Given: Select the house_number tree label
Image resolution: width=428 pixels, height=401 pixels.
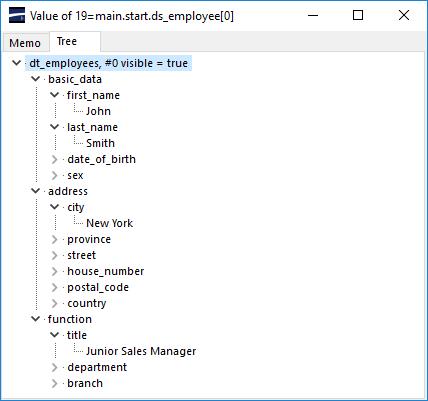Looking at the screenshot, I should point(106,271).
